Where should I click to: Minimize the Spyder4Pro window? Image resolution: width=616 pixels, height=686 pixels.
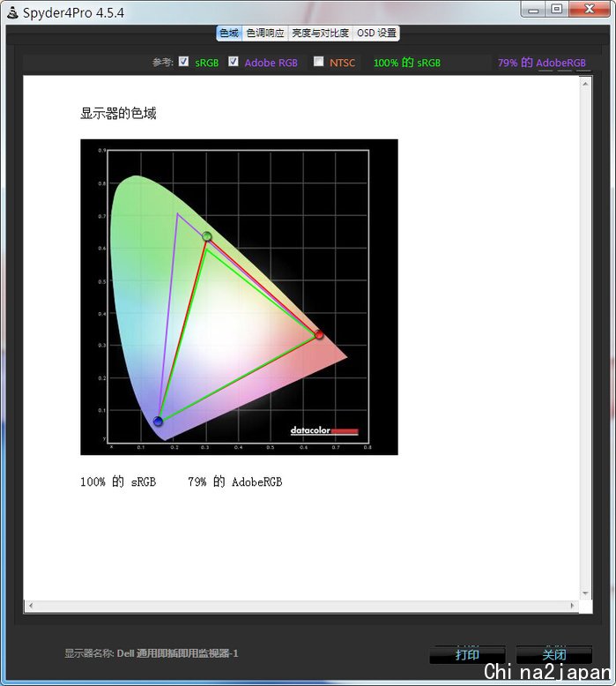(533, 9)
